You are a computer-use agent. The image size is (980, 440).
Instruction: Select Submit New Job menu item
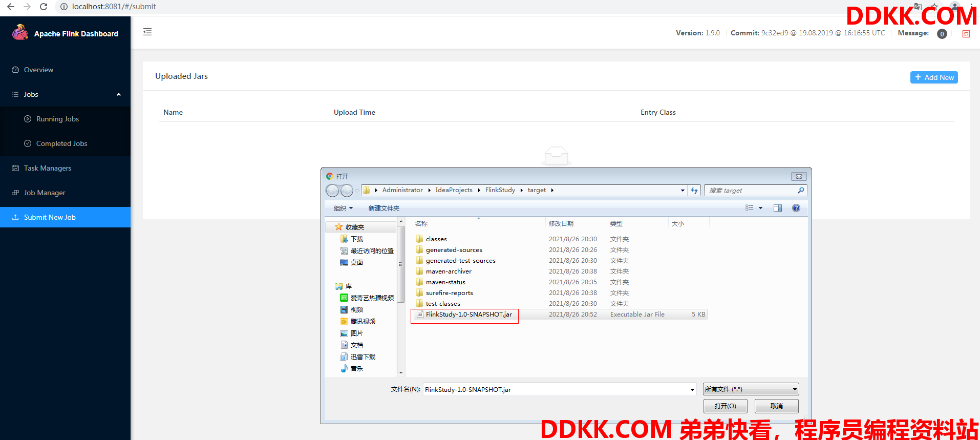(x=65, y=217)
